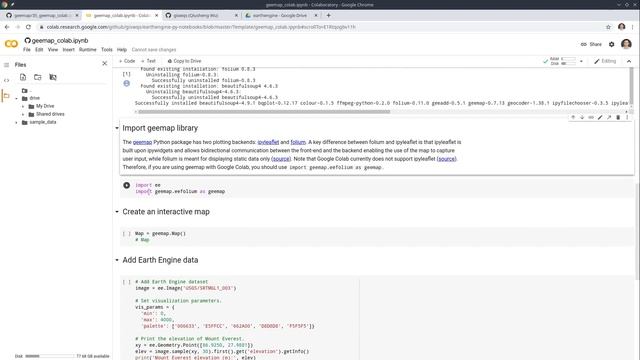Open the Tools menu
Viewport: 640px width, 360px height.
tap(107, 49)
